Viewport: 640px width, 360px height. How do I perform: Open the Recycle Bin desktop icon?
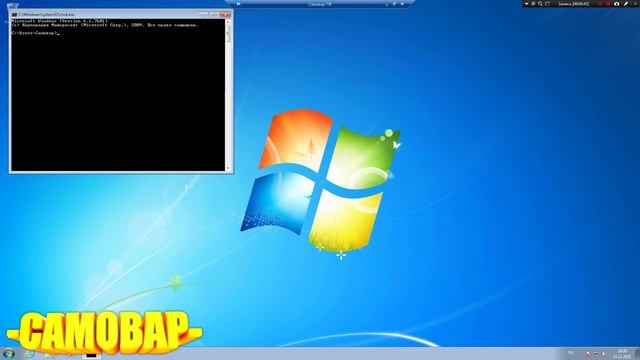[x=12, y=5]
